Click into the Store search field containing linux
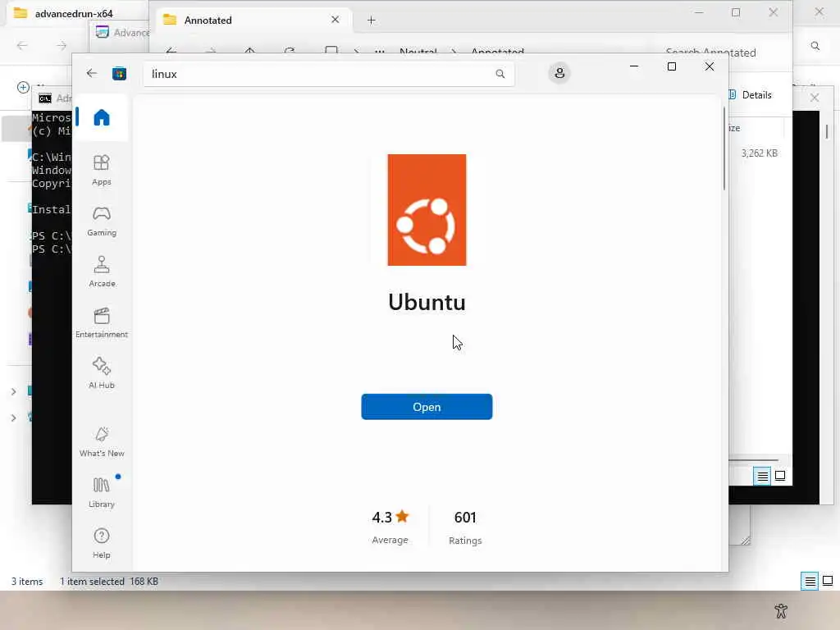Screen dimensions: 840x630 328,74
